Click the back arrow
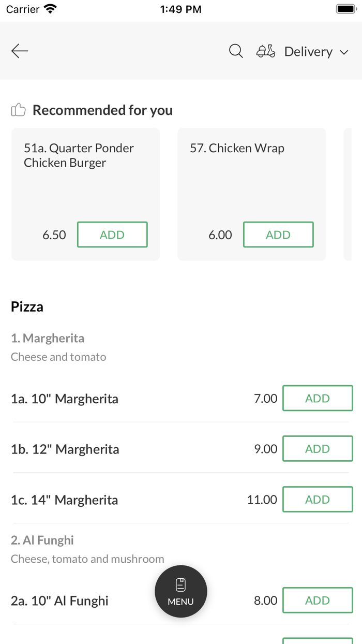Screen dimensions: 362x644 click(20, 51)
